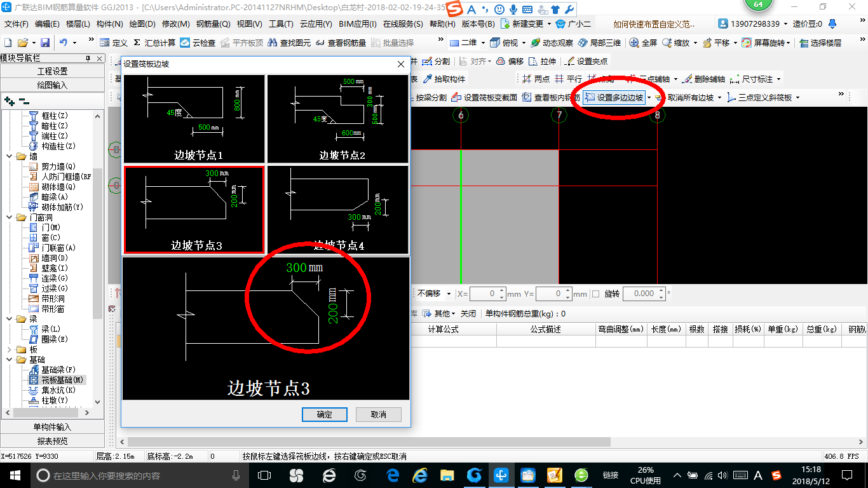Click 设置夹点 set grip point tool
Viewport: 868px width, 488px height.
[x=587, y=61]
